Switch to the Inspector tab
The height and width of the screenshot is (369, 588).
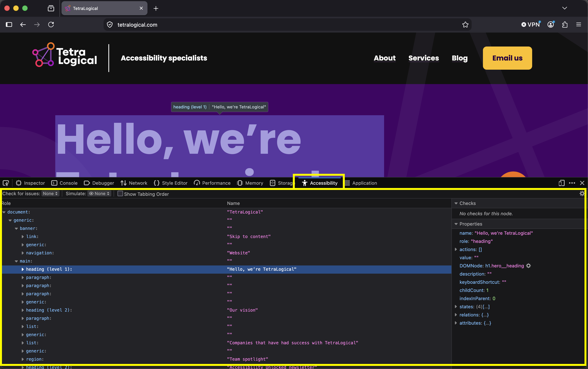pyautogui.click(x=30, y=183)
